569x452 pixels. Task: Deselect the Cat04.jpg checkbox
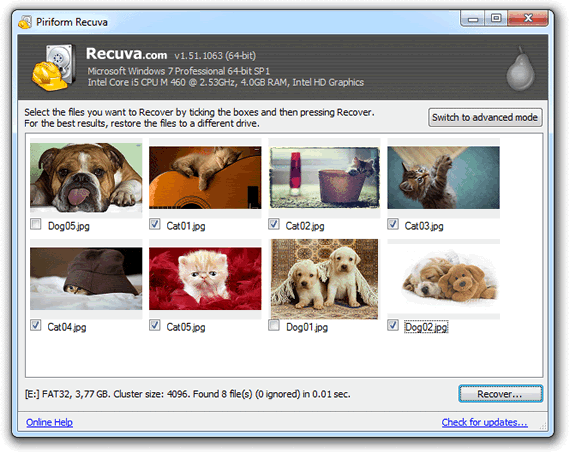point(36,325)
